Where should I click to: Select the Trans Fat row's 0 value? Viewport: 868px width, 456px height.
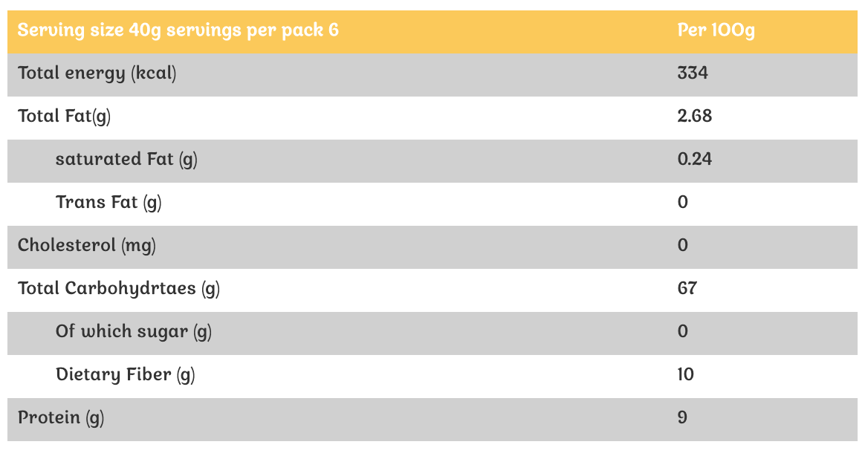click(x=683, y=203)
